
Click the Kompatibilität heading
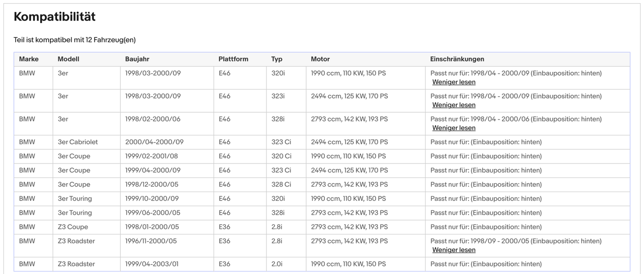coord(54,17)
